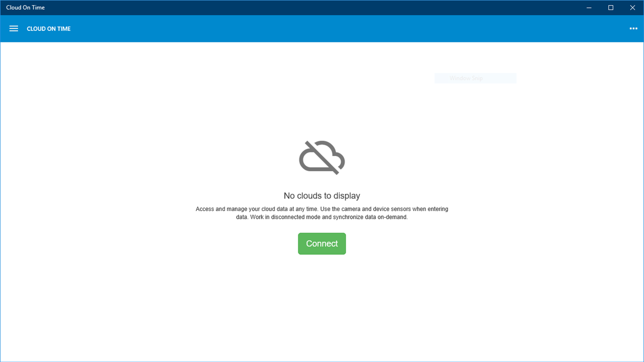This screenshot has height=362, width=644.
Task: Select the hamburger icon in the blue header
Action: pyautogui.click(x=13, y=28)
